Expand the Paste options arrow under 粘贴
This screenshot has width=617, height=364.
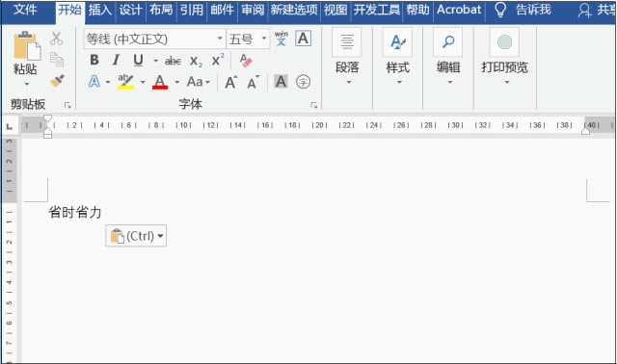[x=26, y=84]
